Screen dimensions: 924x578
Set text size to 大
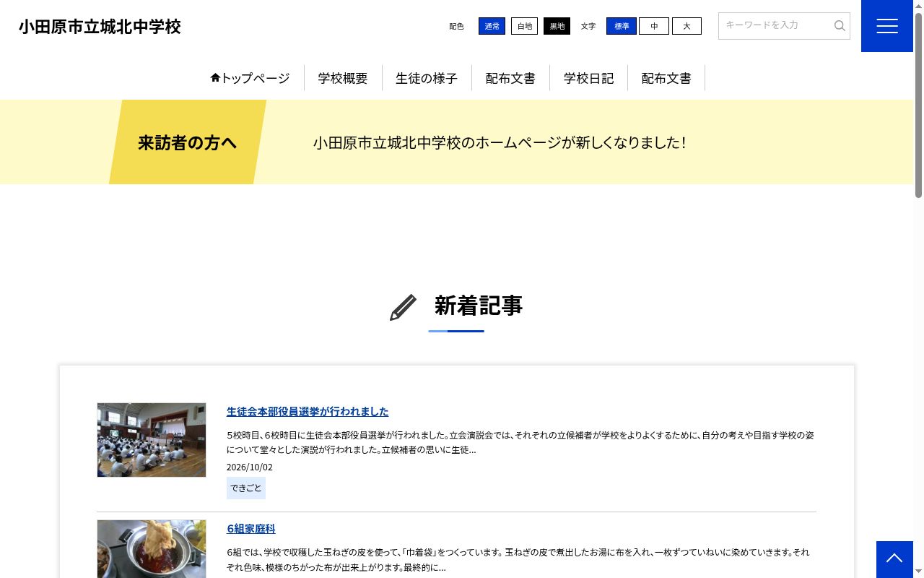point(687,26)
